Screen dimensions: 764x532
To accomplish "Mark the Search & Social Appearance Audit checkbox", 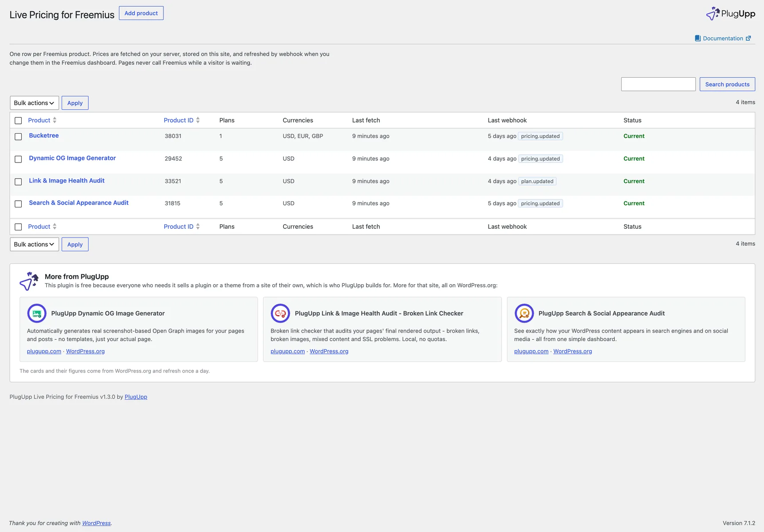I will 18,204.
